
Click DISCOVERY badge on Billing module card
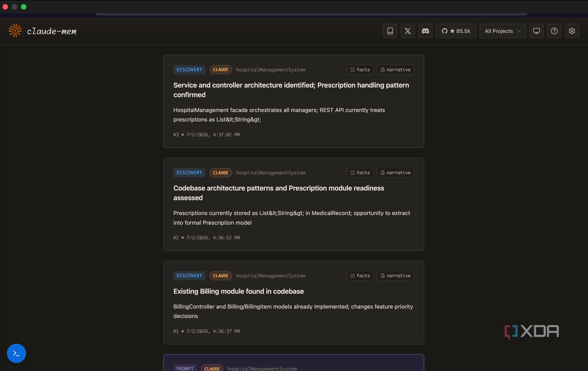189,276
